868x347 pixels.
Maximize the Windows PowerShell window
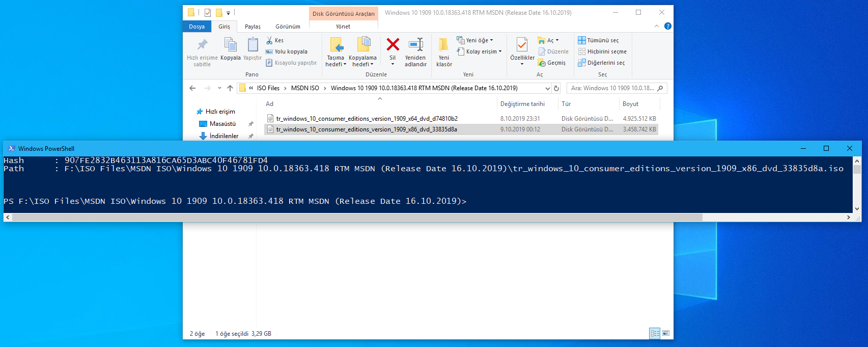[826, 148]
